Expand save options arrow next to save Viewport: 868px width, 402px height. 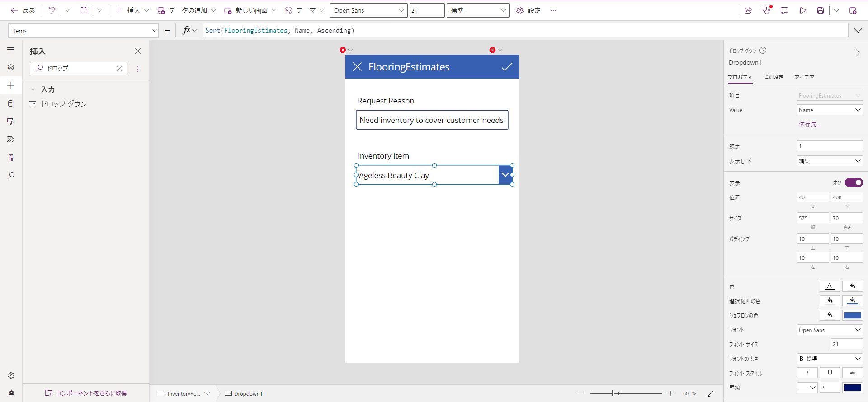(836, 10)
